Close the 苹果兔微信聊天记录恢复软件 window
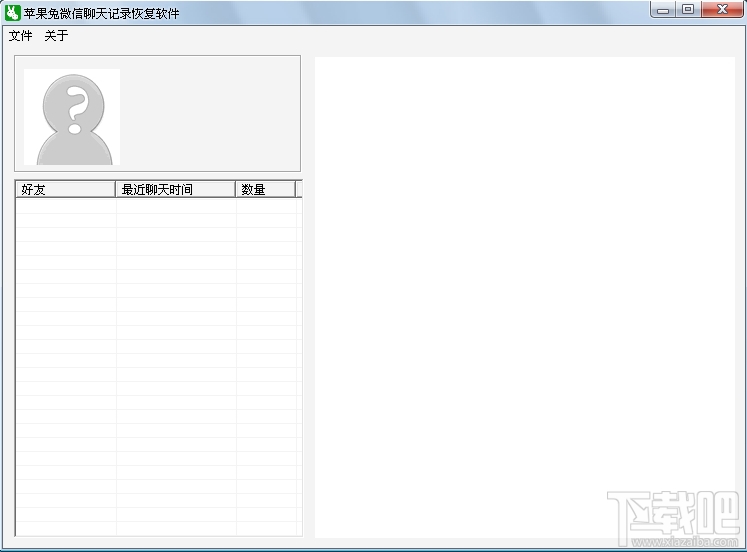 click(722, 10)
